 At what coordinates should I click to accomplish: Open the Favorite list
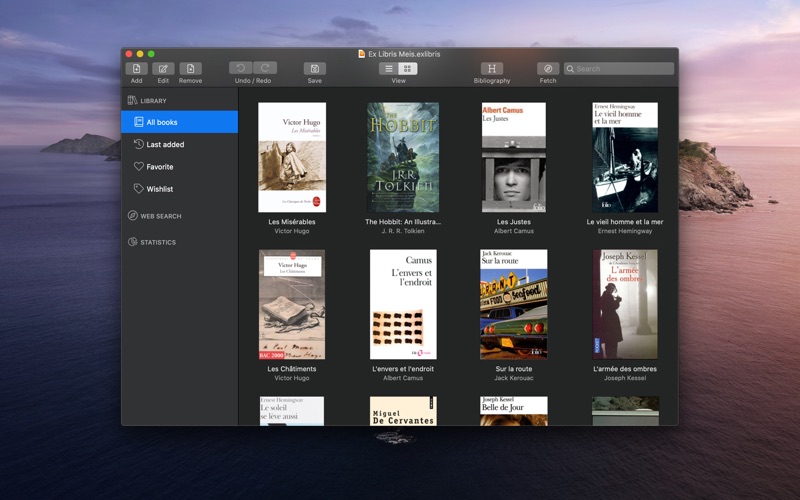pyautogui.click(x=180, y=167)
